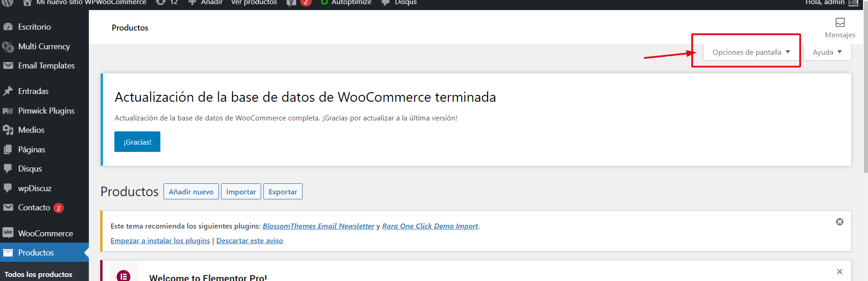Click the Disqus speech bubble icon in sidebar

pyautogui.click(x=8, y=169)
